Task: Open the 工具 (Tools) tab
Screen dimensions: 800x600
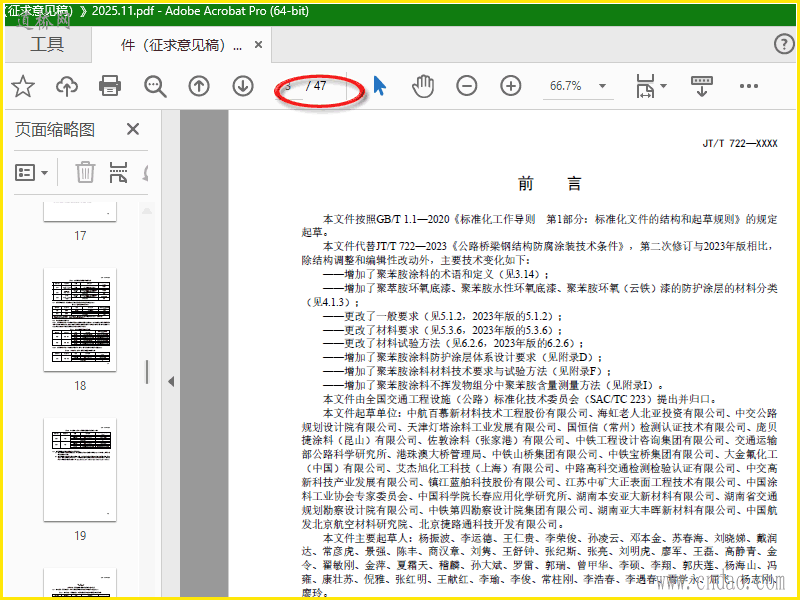Action: coord(47,44)
